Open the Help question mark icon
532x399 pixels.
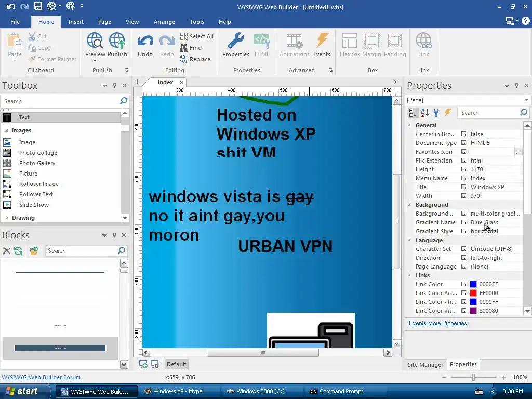coord(525,21)
